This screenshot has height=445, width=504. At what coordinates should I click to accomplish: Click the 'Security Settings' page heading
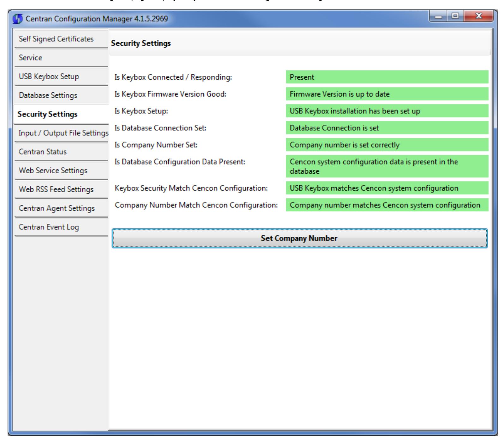point(141,43)
